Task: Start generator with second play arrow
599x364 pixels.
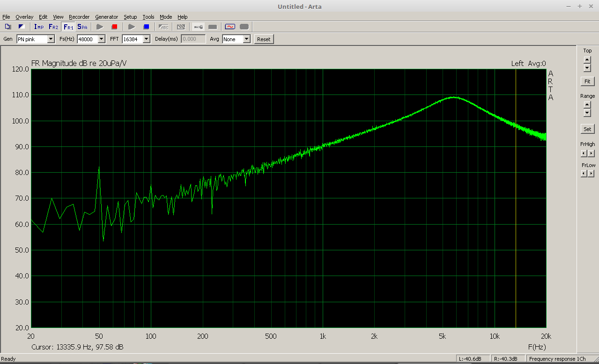Action: [x=132, y=27]
